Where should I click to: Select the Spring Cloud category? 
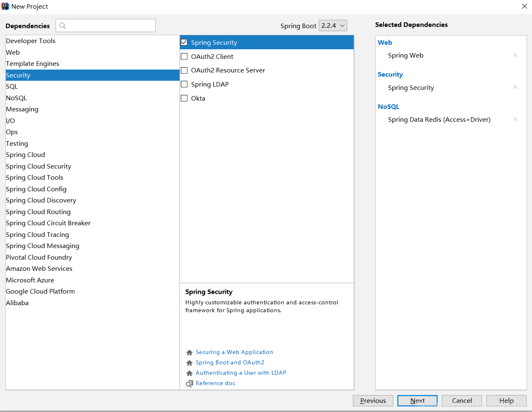[92, 154]
